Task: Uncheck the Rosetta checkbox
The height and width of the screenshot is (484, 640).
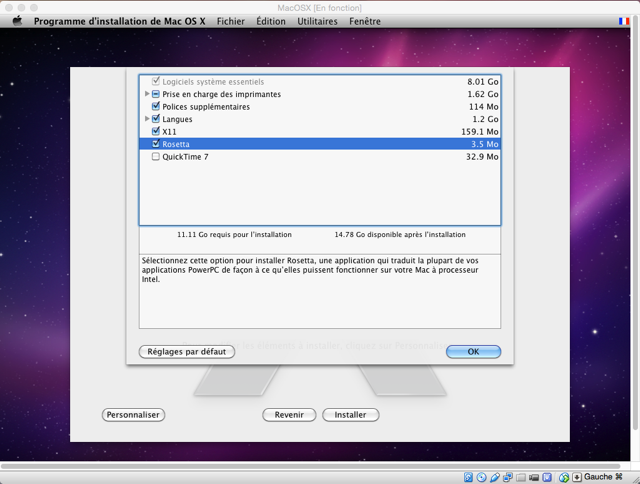Action: pos(156,144)
